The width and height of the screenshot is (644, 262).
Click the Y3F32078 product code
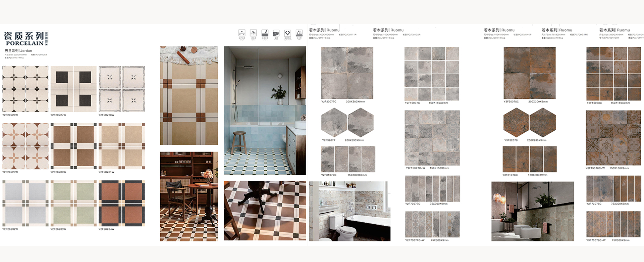pos(511,140)
